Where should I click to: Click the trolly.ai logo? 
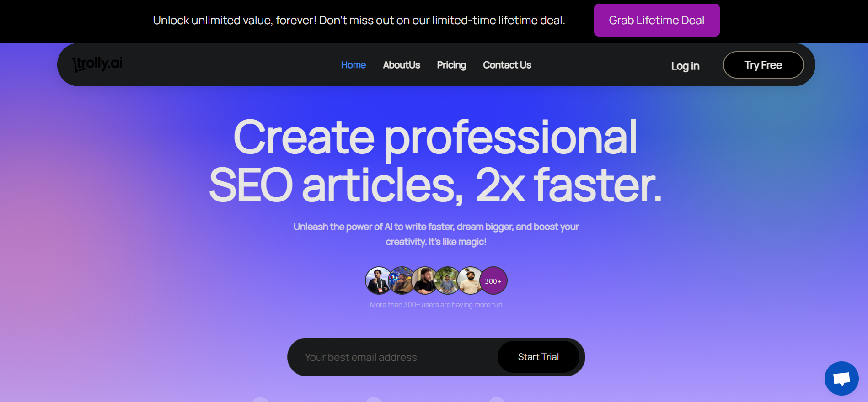tap(97, 64)
